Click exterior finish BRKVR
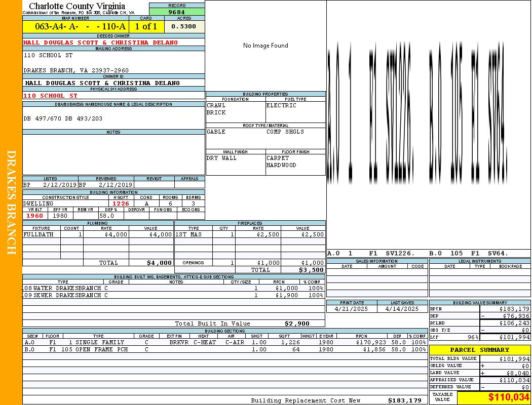 pyautogui.click(x=179, y=343)
